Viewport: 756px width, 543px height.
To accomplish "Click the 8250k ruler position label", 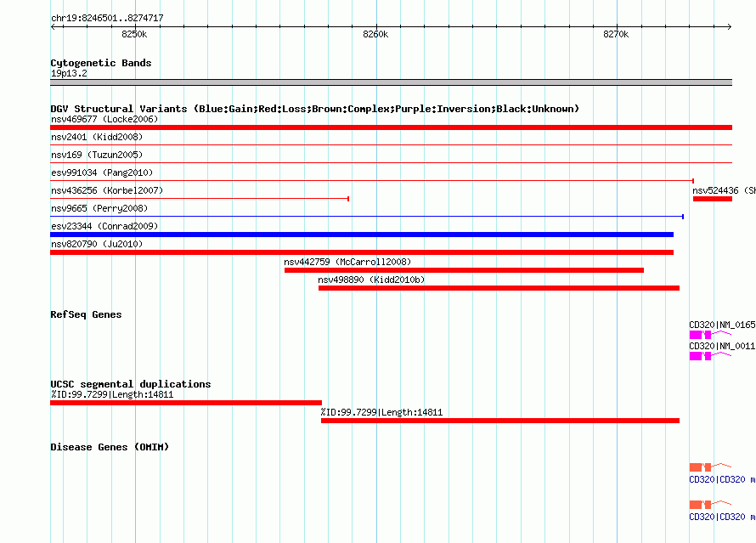I will pos(134,34).
